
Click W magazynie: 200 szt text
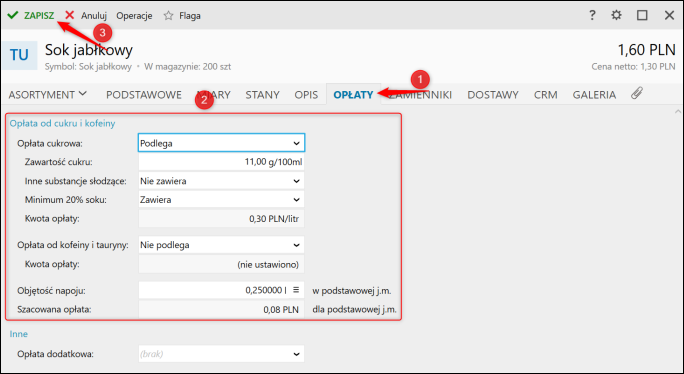188,67
